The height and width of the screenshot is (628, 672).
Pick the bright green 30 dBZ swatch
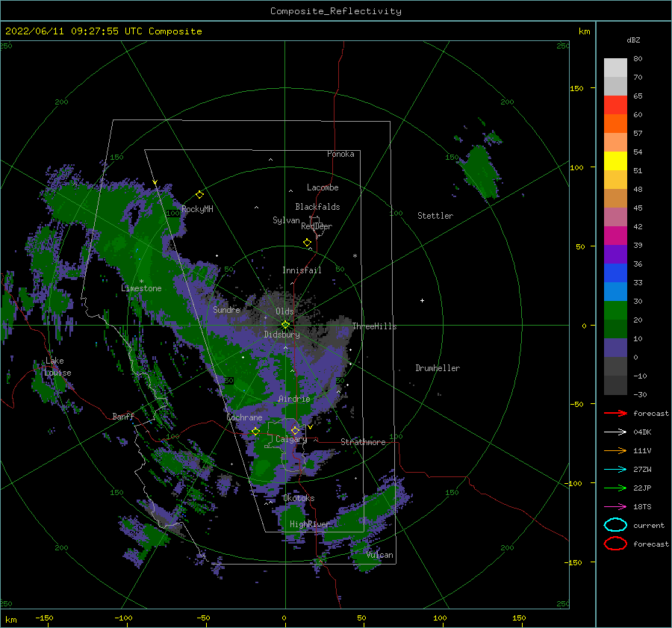pos(615,310)
